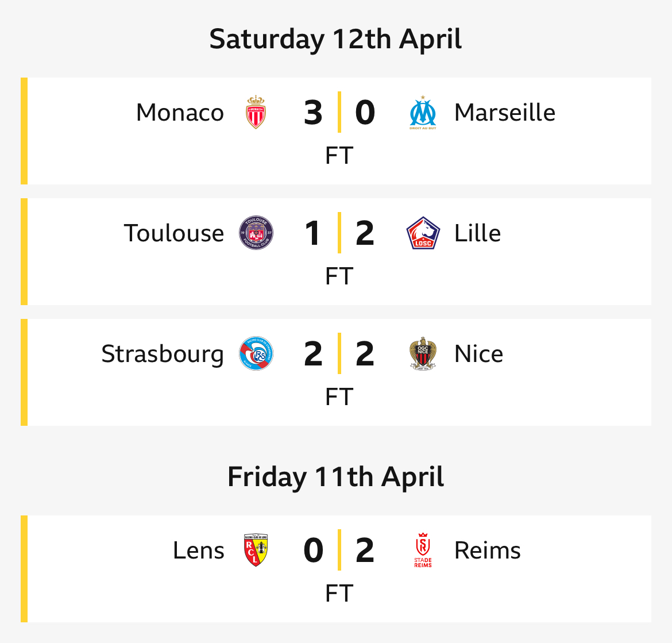The image size is (672, 643).
Task: Click the Strasbourg v Nice FT label
Action: pos(339,396)
